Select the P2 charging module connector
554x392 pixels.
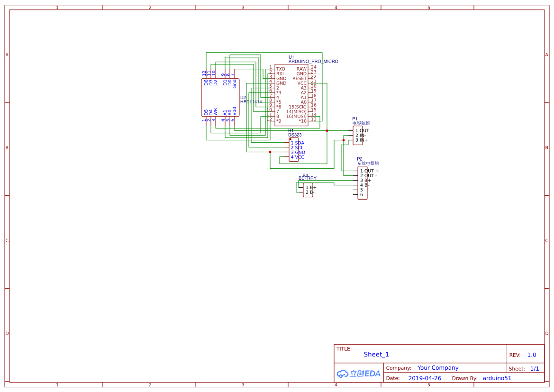pos(362,183)
